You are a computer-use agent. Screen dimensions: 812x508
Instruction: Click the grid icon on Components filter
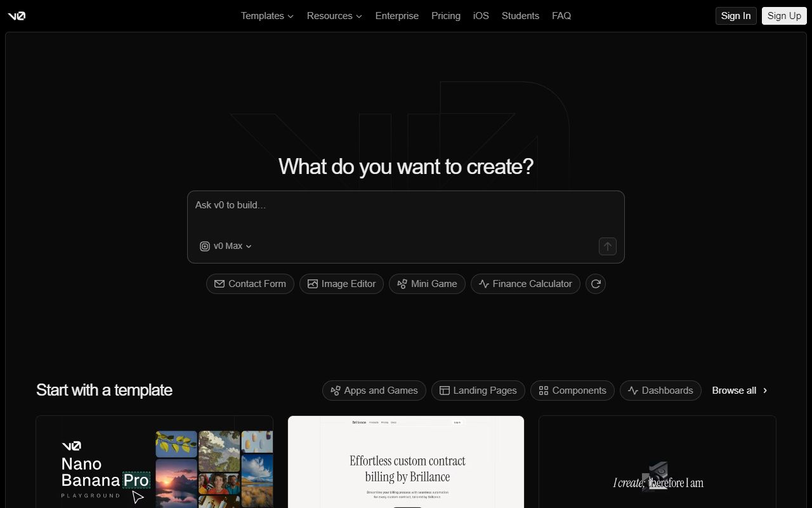coord(544,391)
